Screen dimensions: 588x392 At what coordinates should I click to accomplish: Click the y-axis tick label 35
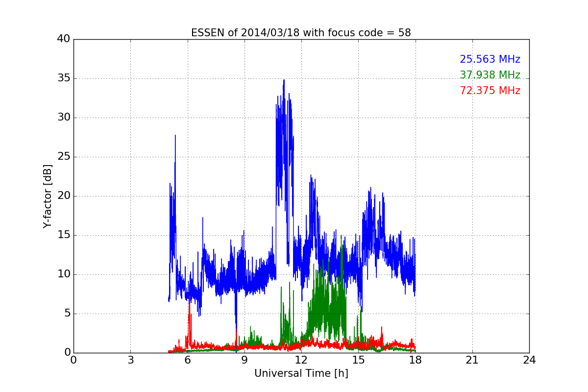64,78
